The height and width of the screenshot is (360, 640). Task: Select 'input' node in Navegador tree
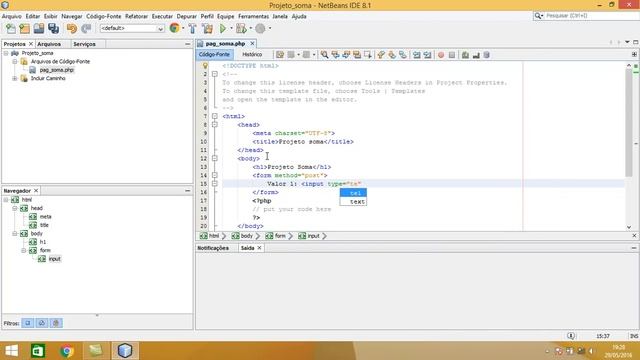pyautogui.click(x=55, y=259)
